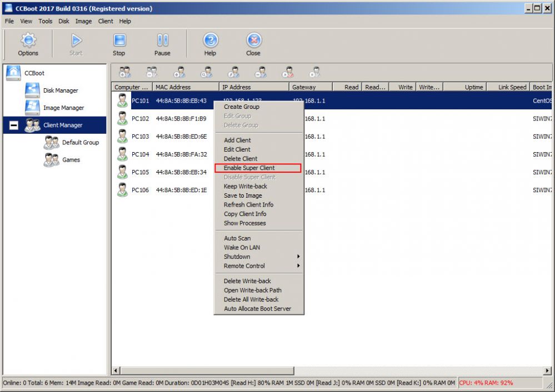Choose Enable Super Client menu entry
The width and height of the screenshot is (555, 392).
tap(258, 168)
